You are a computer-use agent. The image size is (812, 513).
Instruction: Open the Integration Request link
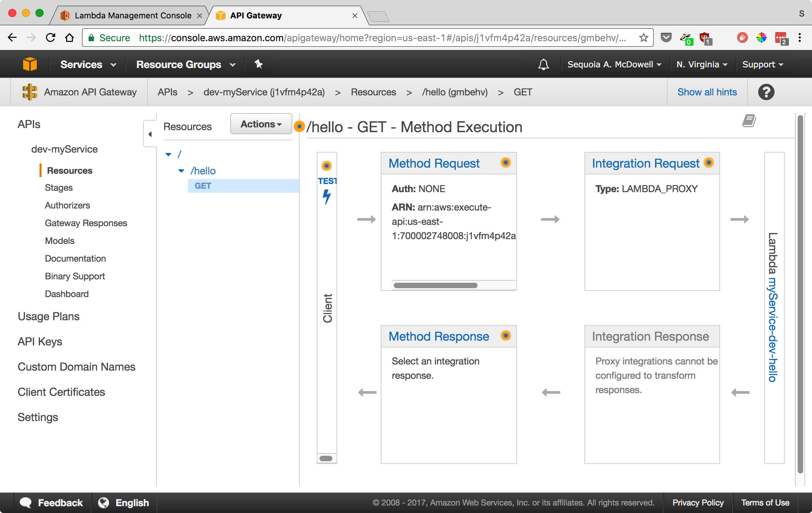click(645, 163)
